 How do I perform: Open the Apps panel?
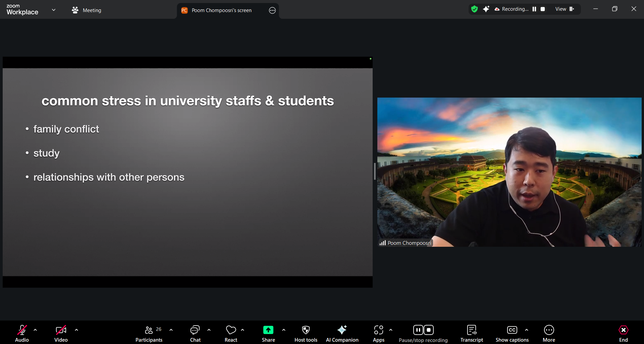click(378, 334)
